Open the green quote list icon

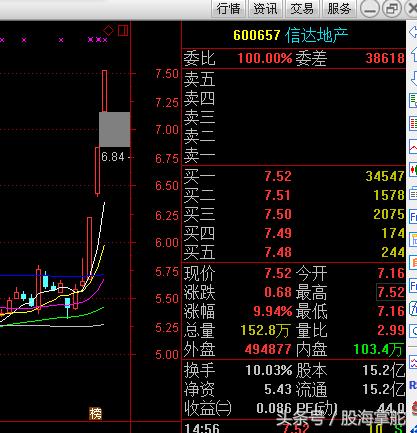click(413, 101)
